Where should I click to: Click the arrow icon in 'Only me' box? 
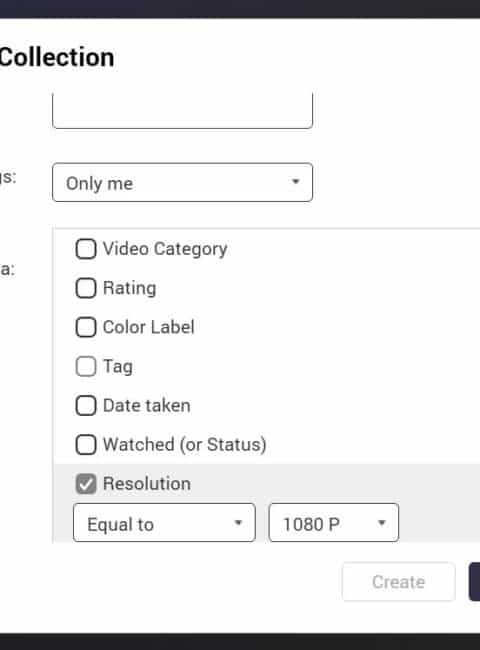pos(296,182)
